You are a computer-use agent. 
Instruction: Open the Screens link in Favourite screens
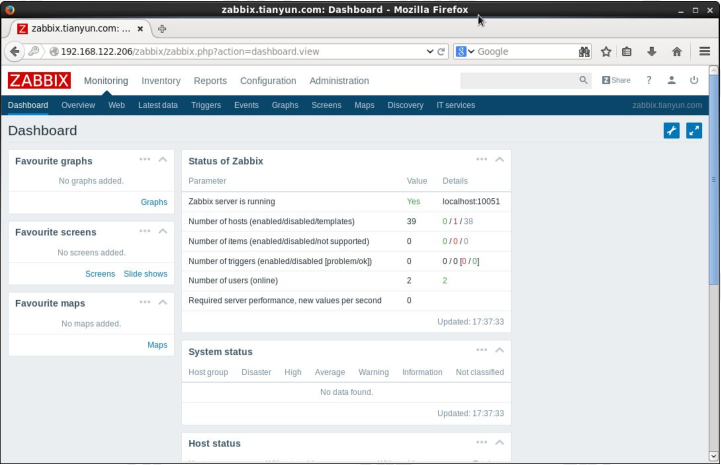[100, 274]
